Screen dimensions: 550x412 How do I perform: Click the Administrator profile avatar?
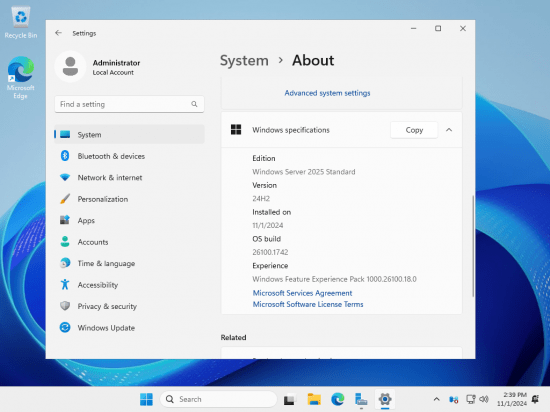tap(70, 67)
